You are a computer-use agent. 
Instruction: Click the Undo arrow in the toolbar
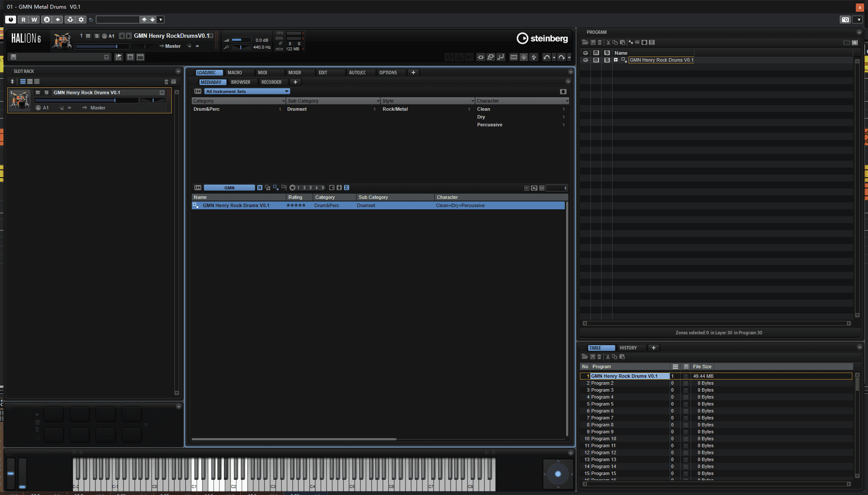coord(546,57)
